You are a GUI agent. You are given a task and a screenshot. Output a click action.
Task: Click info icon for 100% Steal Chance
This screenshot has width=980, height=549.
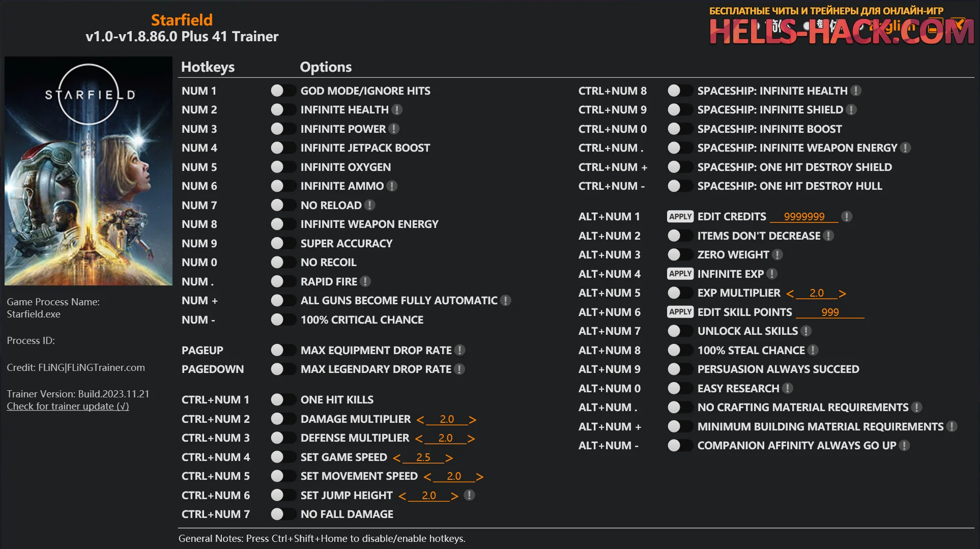[813, 350]
